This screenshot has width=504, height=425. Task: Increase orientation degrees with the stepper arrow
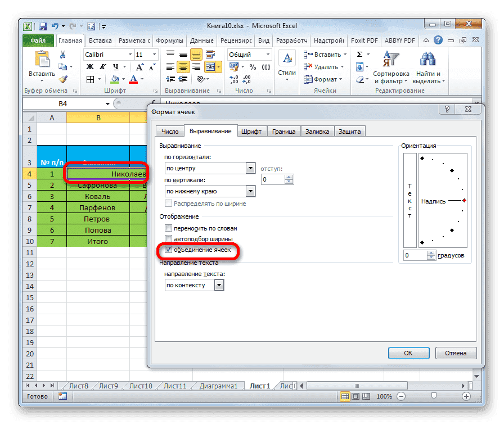[x=430, y=252]
